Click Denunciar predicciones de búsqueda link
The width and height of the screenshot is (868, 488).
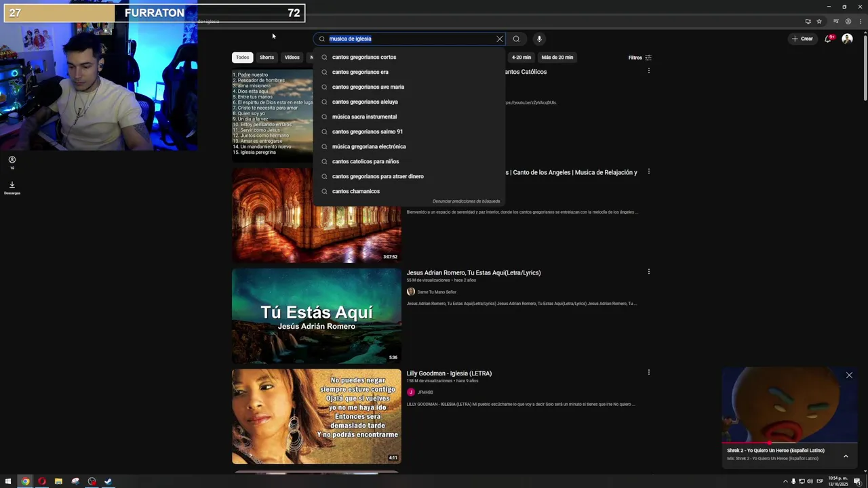[466, 201]
